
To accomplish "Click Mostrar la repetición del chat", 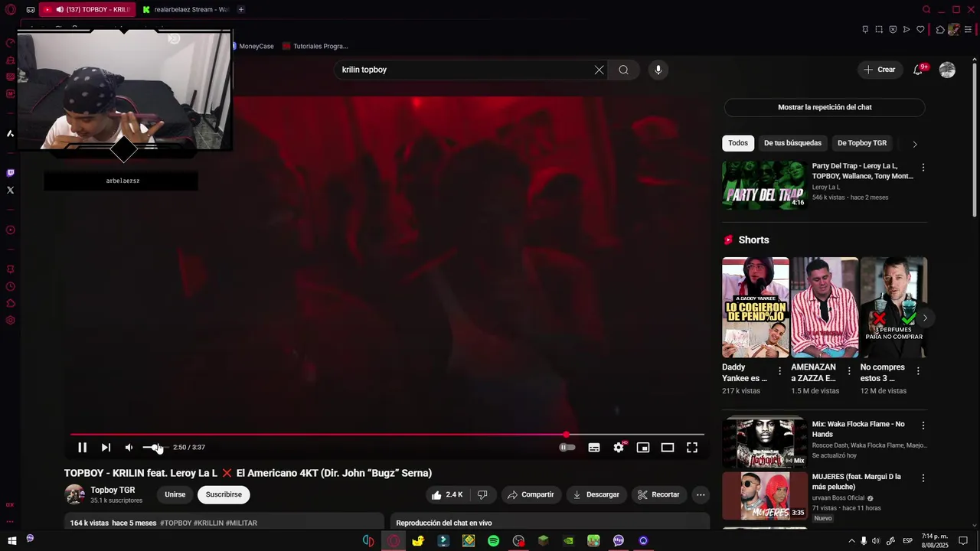I will click(x=825, y=107).
